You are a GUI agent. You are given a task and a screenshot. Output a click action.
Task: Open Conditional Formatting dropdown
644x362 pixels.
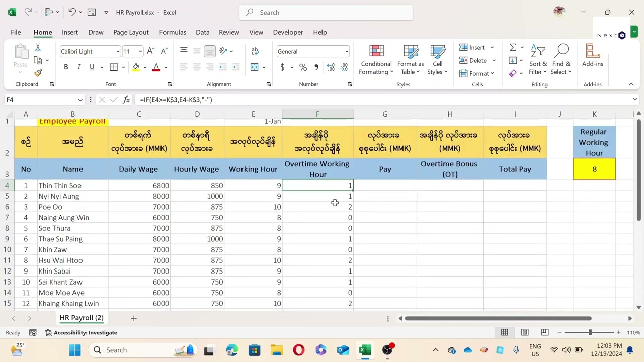[x=376, y=60]
